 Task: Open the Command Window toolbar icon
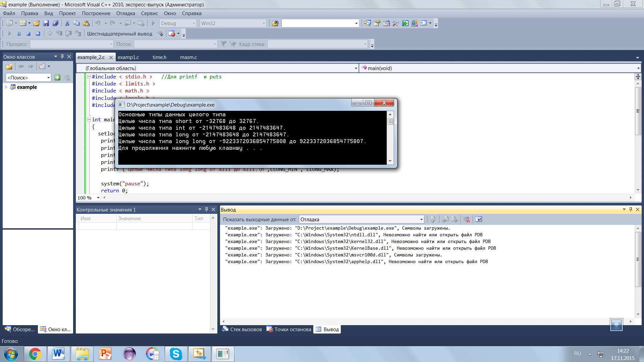click(424, 23)
